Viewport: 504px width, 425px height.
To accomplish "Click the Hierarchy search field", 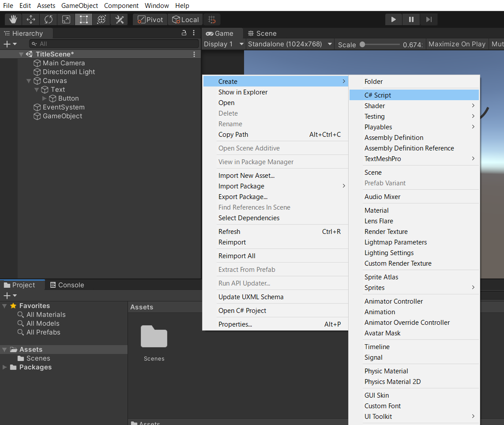I will (114, 44).
